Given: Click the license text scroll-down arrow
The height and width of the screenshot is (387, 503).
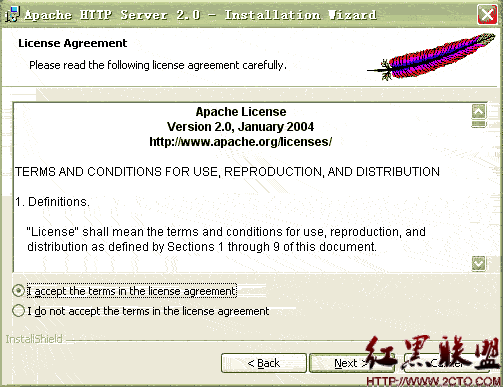Looking at the screenshot, I should [479, 264].
